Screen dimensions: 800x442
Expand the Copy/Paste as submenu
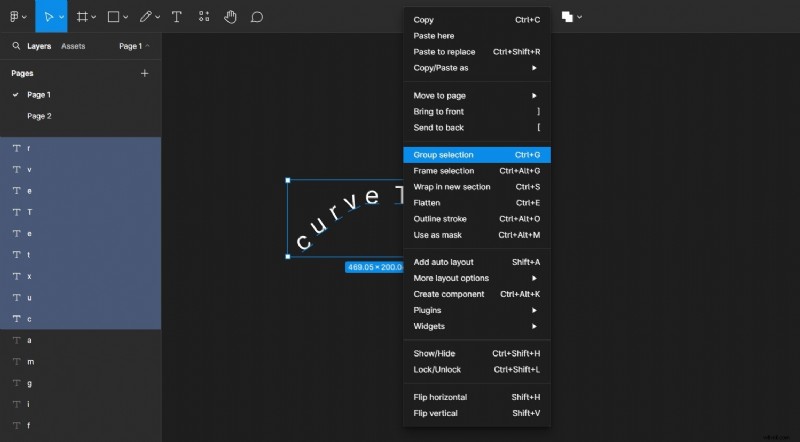(476, 67)
